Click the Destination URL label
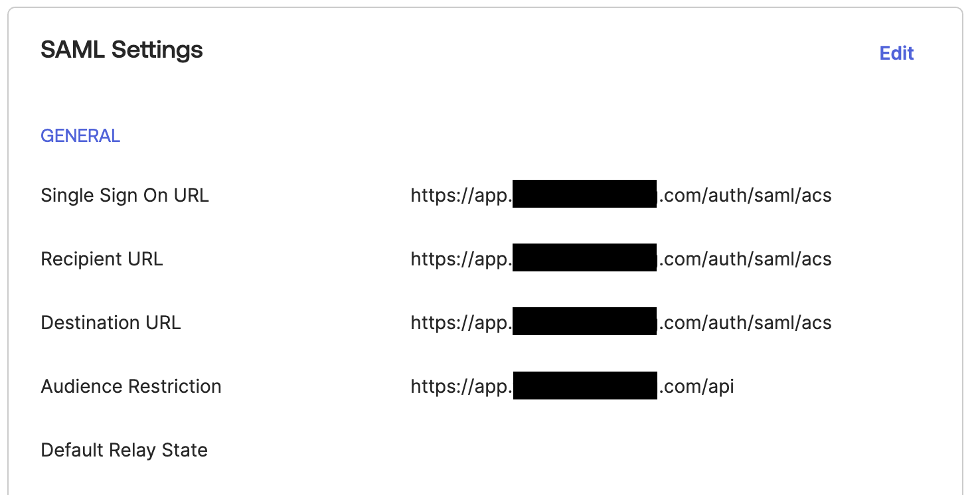Viewport: 980px width, 495px height. [x=111, y=322]
